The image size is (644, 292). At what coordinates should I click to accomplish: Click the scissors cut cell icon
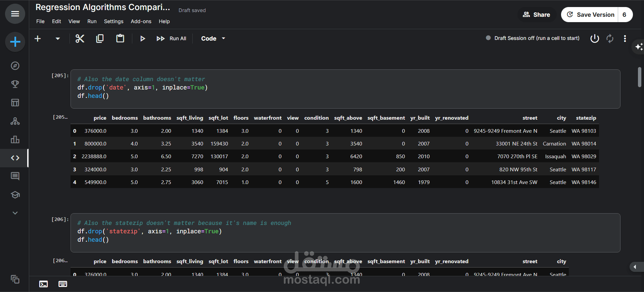80,39
